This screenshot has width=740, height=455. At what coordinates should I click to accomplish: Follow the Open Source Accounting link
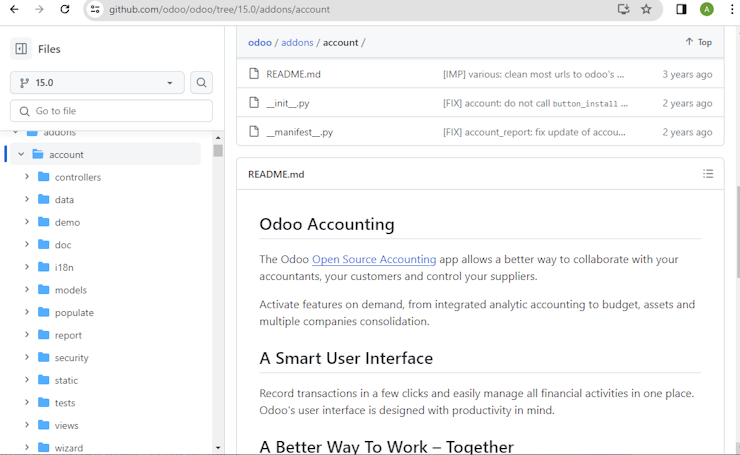tap(374, 259)
